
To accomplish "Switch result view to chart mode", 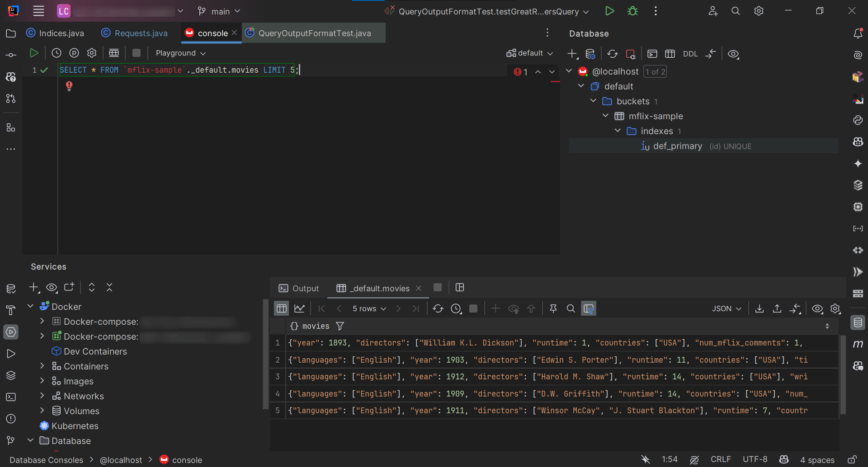I will point(300,308).
